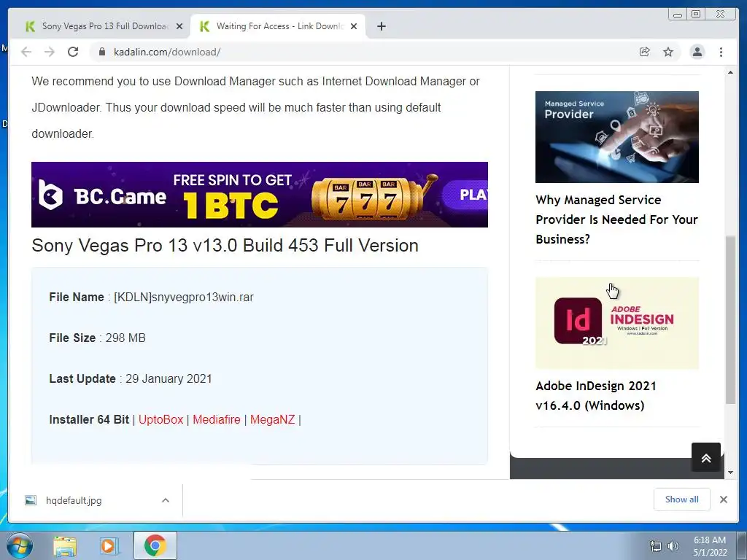Image resolution: width=747 pixels, height=560 pixels.
Task: Close the Waiting For Access tab
Action: pos(354,27)
